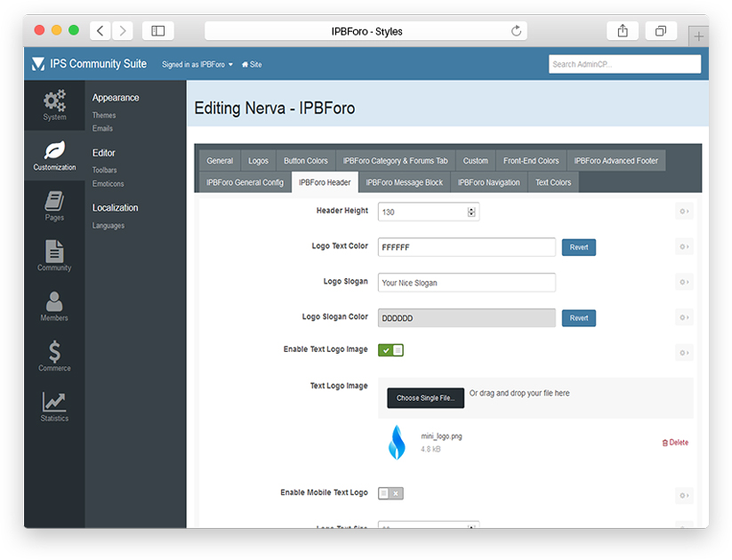Screen dimensions: 732x560
Task: Reload the page with refresh icon
Action: pyautogui.click(x=516, y=31)
